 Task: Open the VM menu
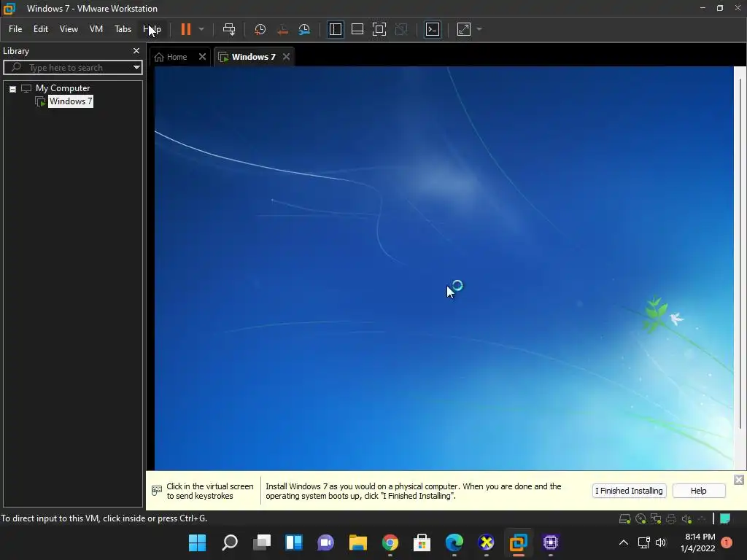tap(96, 29)
